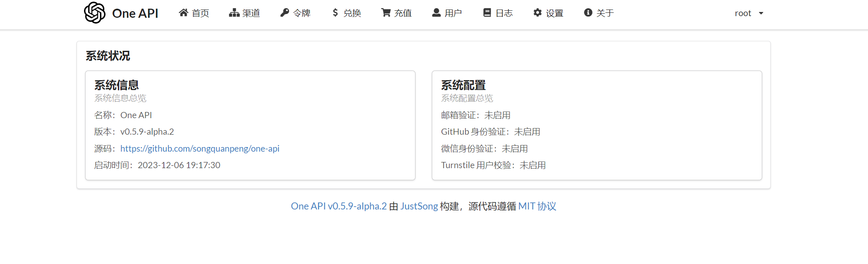
Task: Open the 令牌 menu item
Action: (x=295, y=13)
